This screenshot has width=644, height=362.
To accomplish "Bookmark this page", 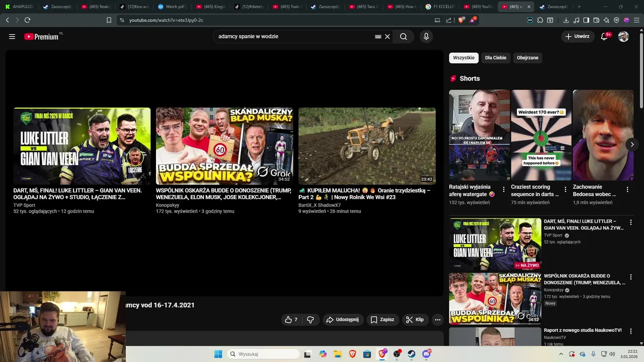I will point(109,20).
